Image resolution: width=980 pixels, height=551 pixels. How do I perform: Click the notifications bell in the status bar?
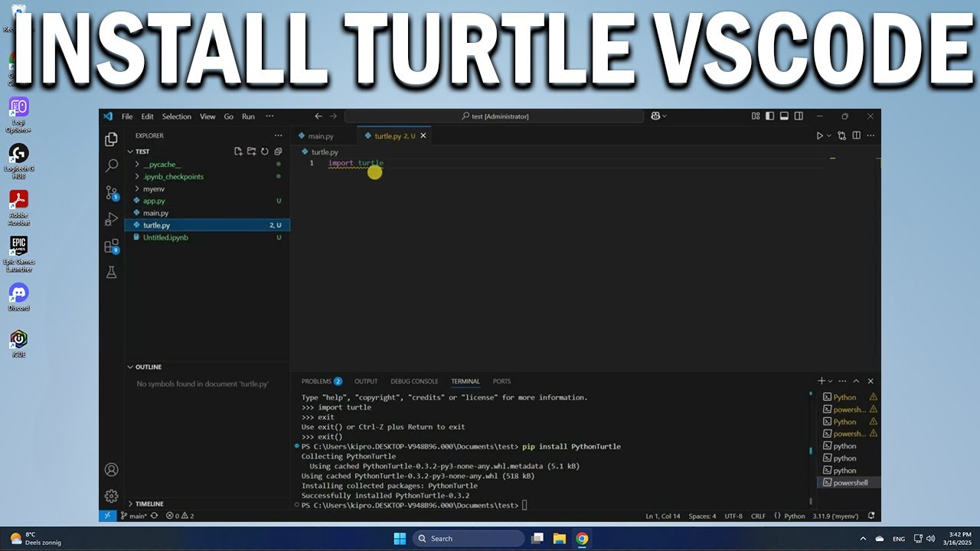pos(871,516)
